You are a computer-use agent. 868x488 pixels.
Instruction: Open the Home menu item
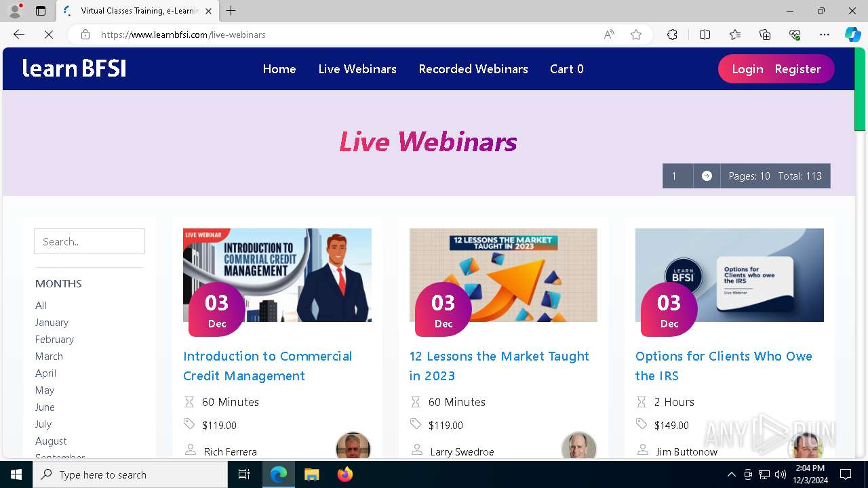point(279,69)
